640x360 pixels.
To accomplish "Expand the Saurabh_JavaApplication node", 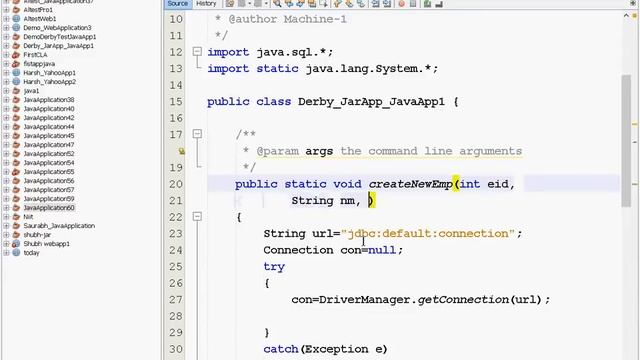I will [x=6, y=226].
